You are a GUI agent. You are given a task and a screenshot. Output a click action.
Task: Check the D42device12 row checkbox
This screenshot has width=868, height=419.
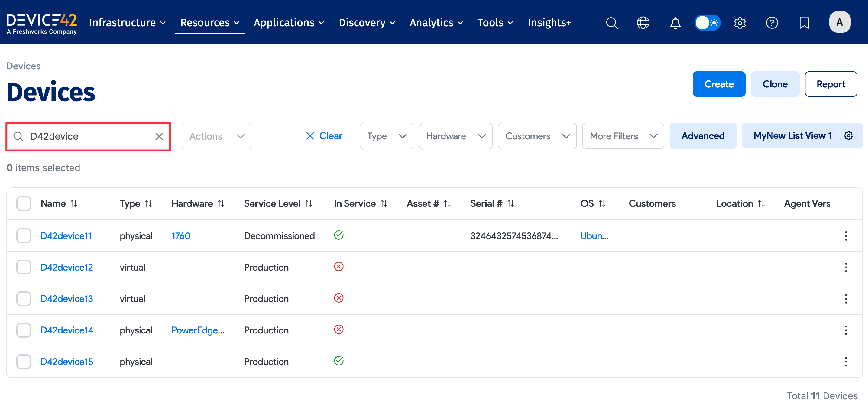tap(24, 267)
